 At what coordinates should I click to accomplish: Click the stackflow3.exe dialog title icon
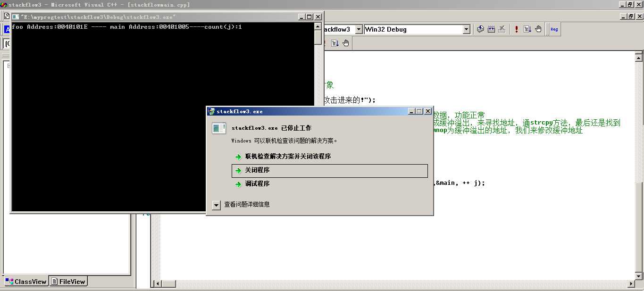pos(211,111)
